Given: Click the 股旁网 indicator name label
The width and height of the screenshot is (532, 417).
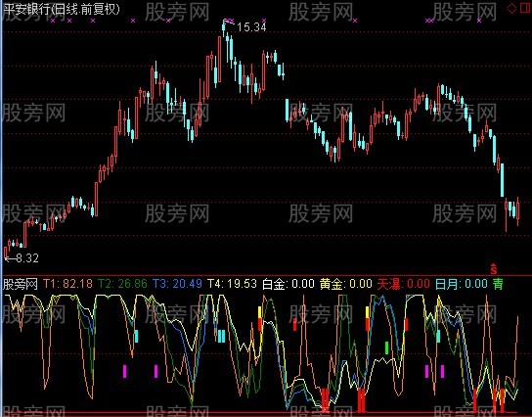Looking at the screenshot, I should click(20, 284).
